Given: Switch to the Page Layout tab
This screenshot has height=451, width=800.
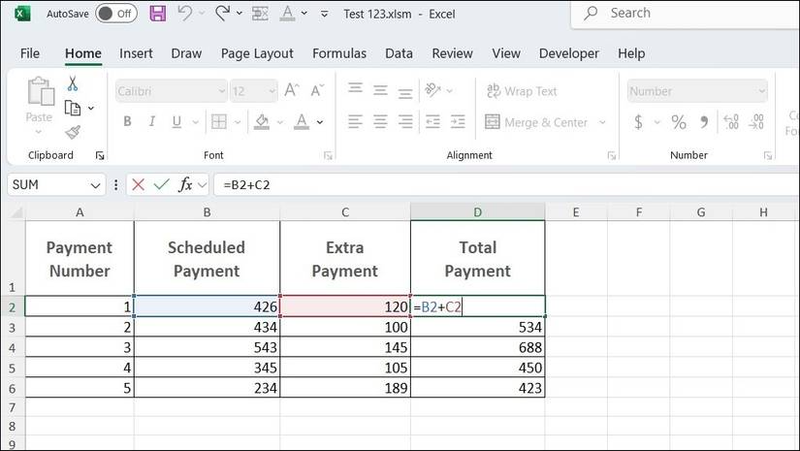Looking at the screenshot, I should click(257, 53).
